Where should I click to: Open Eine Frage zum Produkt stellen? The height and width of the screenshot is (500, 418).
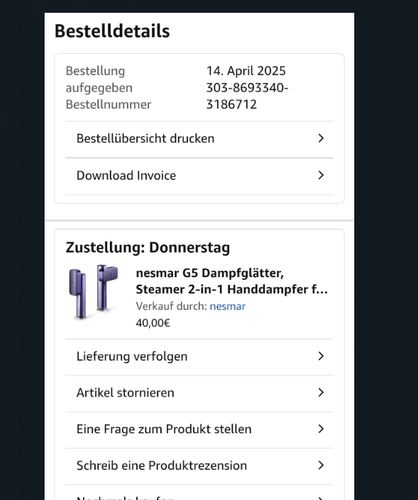pyautogui.click(x=199, y=429)
